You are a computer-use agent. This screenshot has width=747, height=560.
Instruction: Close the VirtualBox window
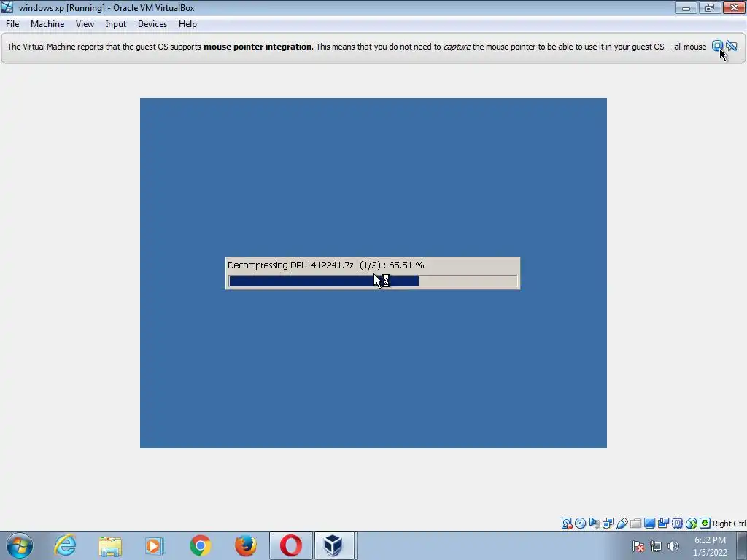coord(734,7)
